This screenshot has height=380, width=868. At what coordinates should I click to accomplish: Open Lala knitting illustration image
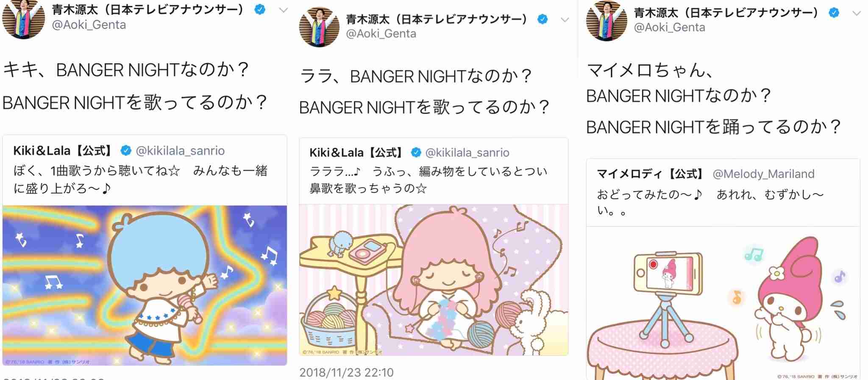pos(434,280)
